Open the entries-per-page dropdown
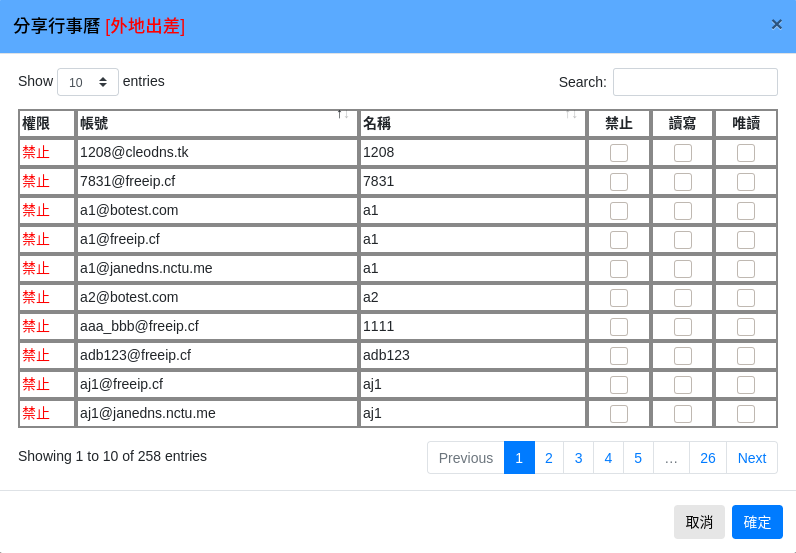This screenshot has width=796, height=553. click(x=88, y=82)
